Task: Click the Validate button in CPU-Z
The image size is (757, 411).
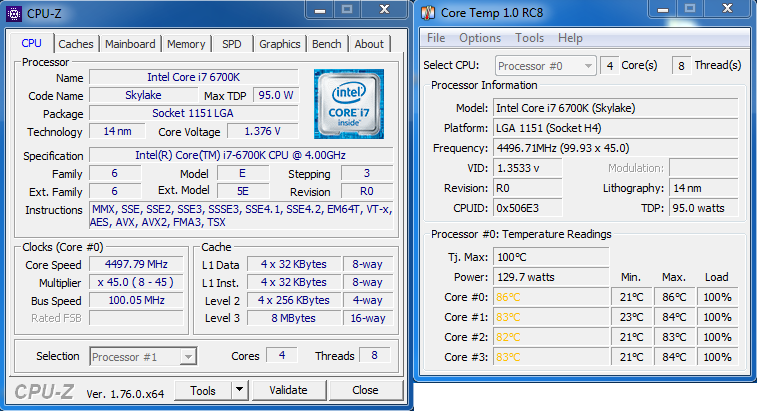Action: coord(288,390)
